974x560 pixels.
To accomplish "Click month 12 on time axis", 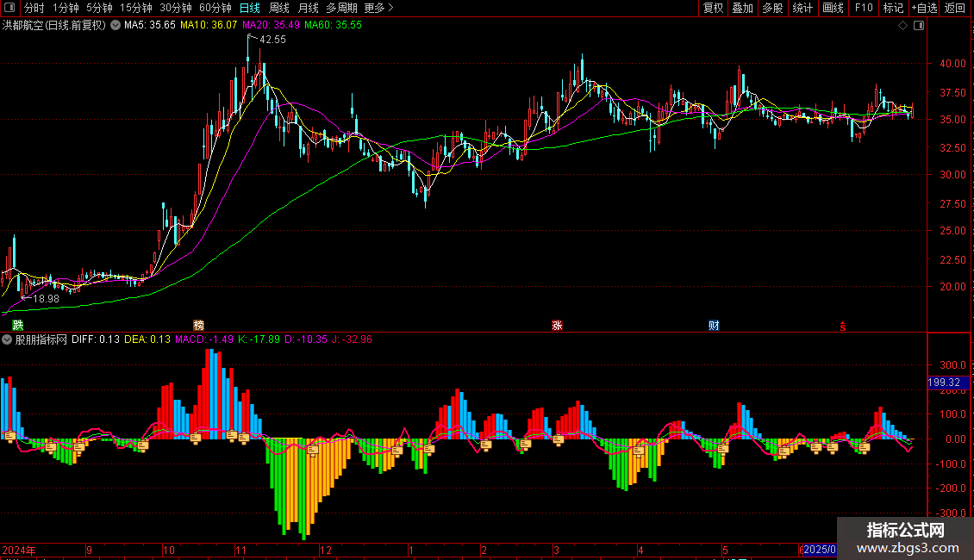I will [326, 550].
